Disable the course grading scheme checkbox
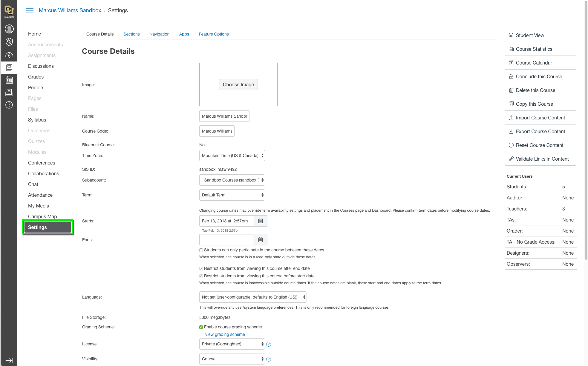This screenshot has width=588, height=366. point(201,327)
